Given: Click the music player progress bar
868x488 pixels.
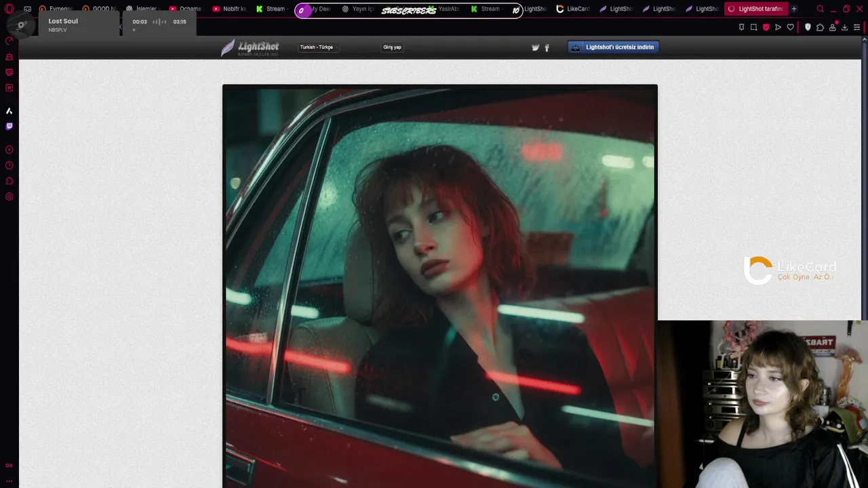Looking at the screenshot, I should point(159,30).
